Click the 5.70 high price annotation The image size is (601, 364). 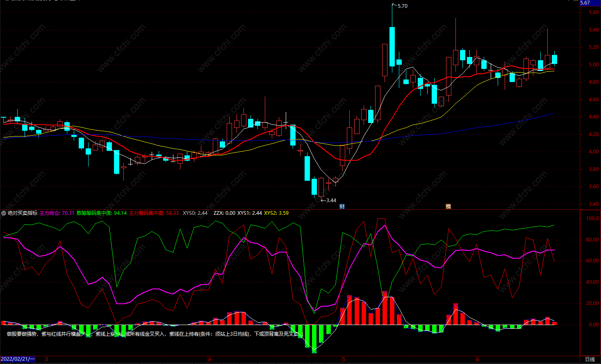tap(403, 6)
